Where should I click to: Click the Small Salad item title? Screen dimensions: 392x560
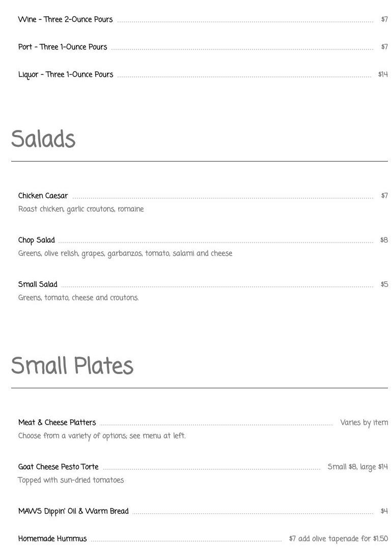click(x=38, y=284)
